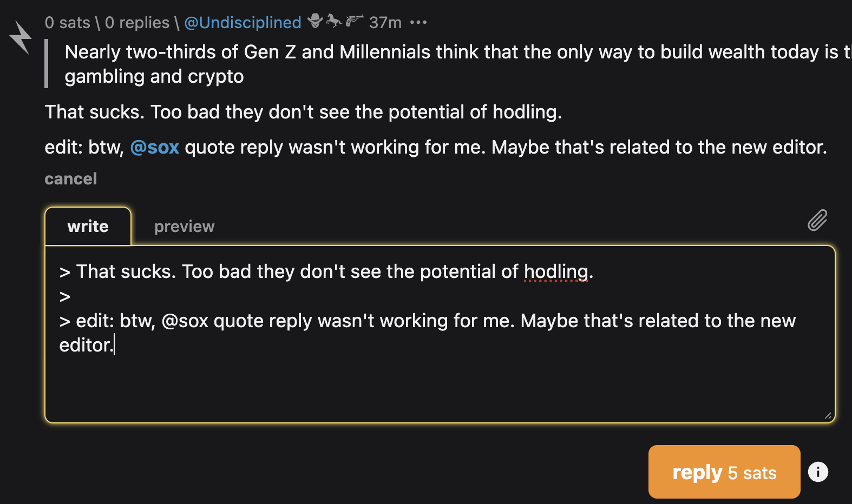Attach a file using the paperclip icon
Image resolution: width=852 pixels, height=504 pixels.
click(x=817, y=221)
